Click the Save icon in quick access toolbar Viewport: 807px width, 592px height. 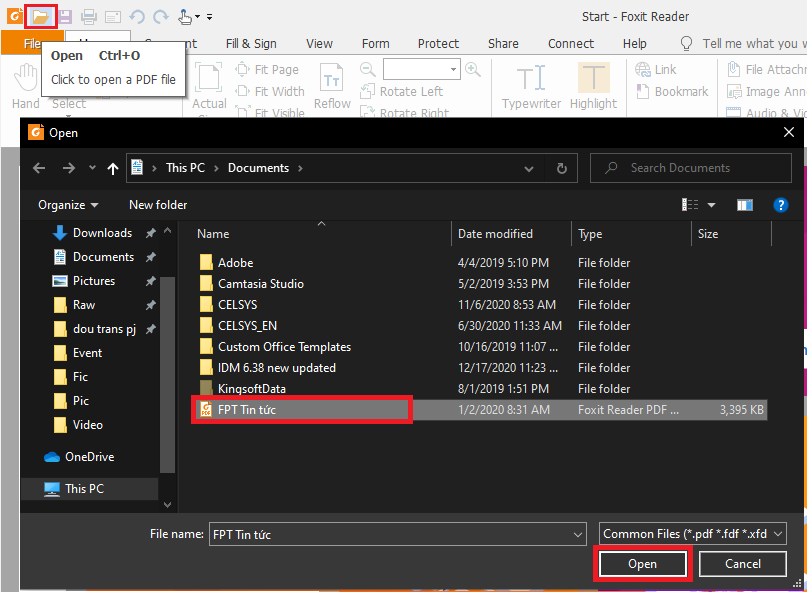(x=65, y=17)
